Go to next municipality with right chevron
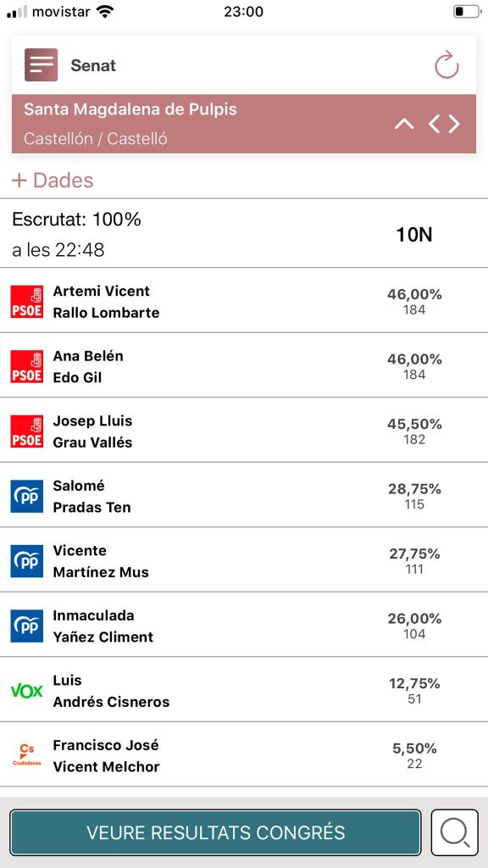The width and height of the screenshot is (488, 868). click(x=454, y=124)
